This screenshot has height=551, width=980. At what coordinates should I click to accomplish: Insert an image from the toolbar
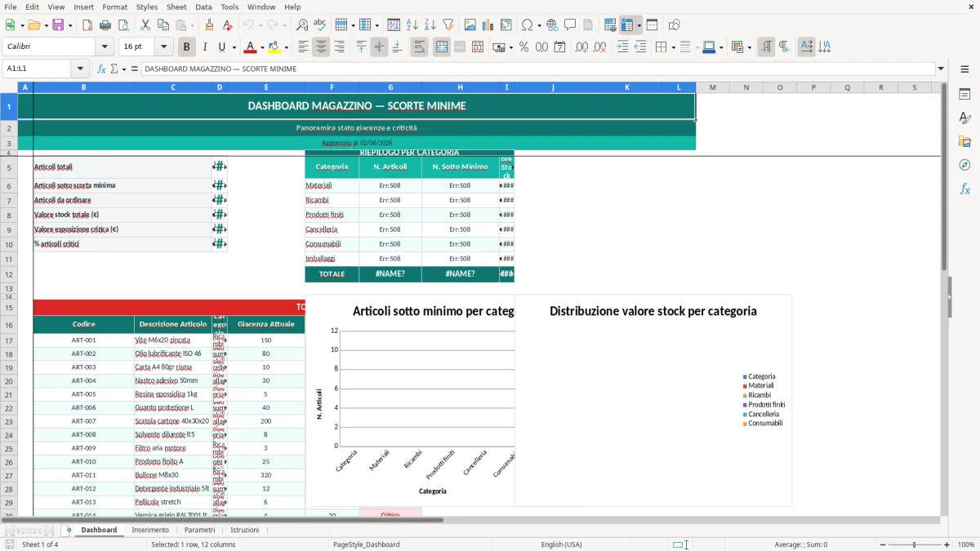click(470, 25)
